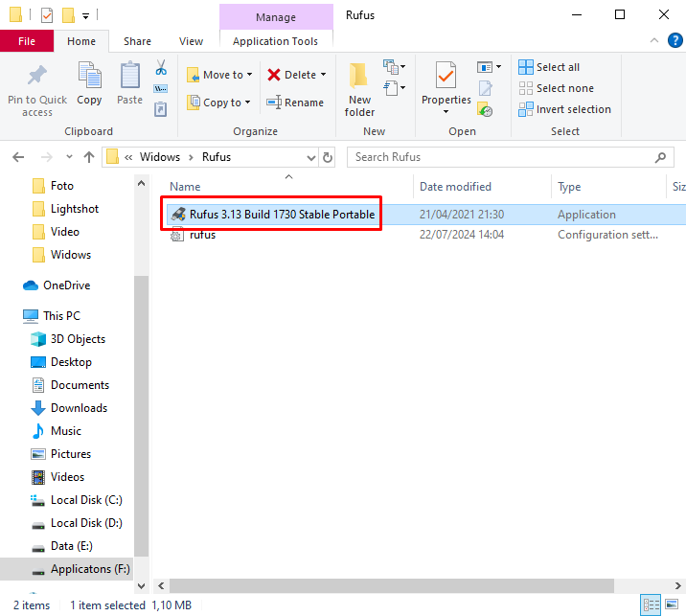The width and height of the screenshot is (686, 616).
Task: Click Invert selection
Action: 565,109
